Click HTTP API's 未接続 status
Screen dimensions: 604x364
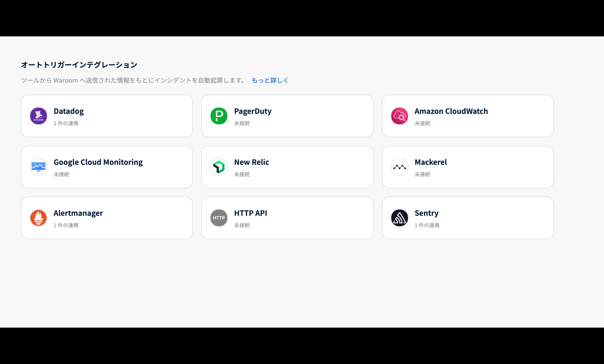[242, 225]
